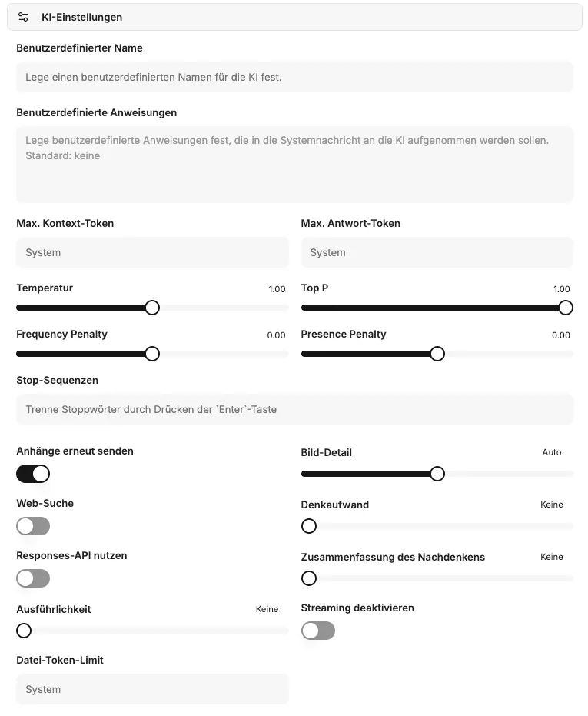The width and height of the screenshot is (588, 716).
Task: Collapse the KI-Einstellungen header bar
Action: pyautogui.click(x=294, y=17)
